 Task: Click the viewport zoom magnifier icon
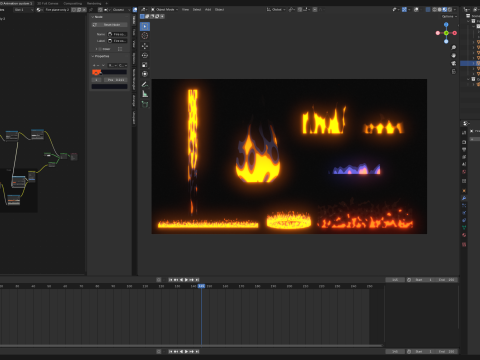(453, 48)
